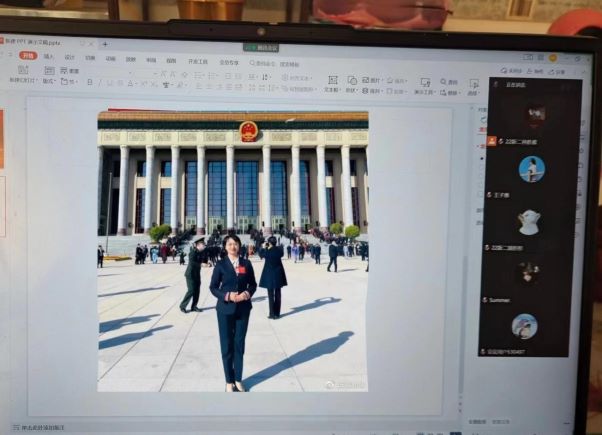Click the Presentation Tools icon

point(425,82)
